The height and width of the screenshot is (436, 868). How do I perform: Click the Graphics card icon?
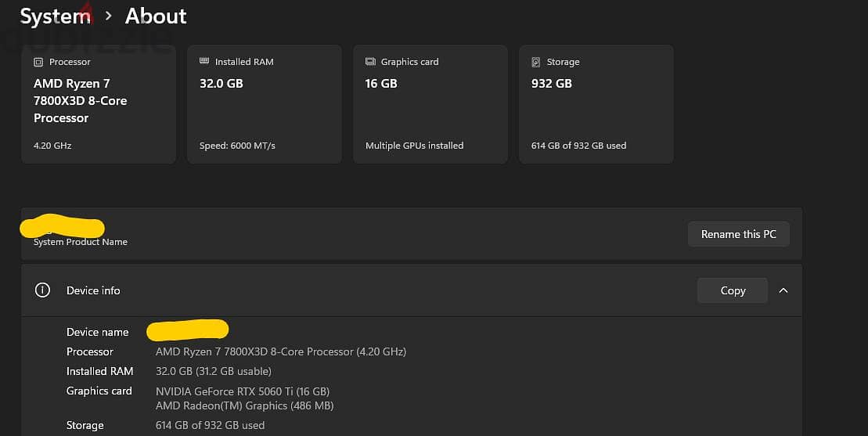370,61
